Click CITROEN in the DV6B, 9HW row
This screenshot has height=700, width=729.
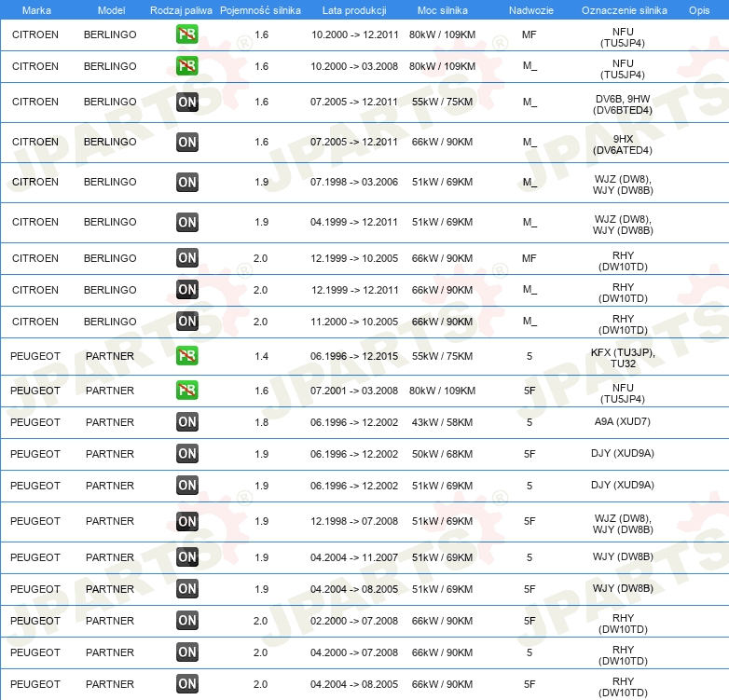coord(35,102)
